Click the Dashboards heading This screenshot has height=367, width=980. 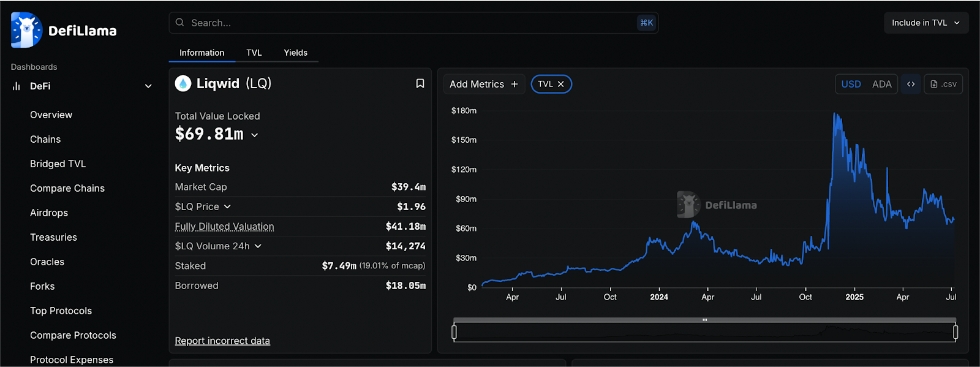coord(34,67)
